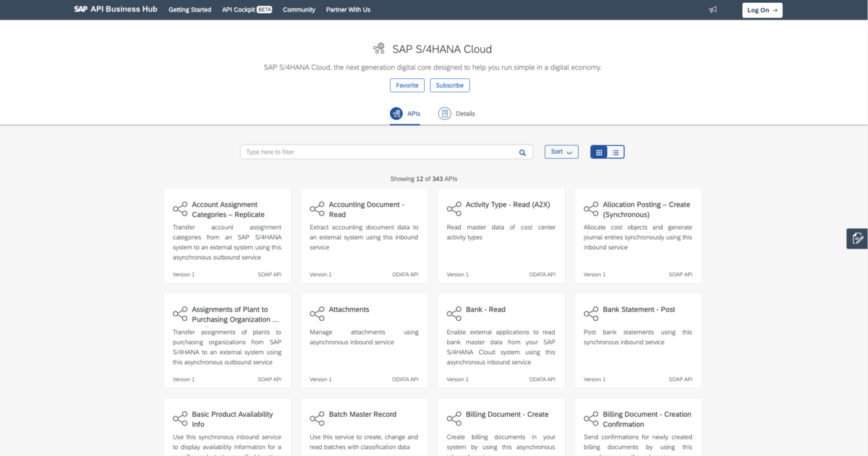
Task: Click Assignments of Plant share icon
Action: tap(180, 314)
